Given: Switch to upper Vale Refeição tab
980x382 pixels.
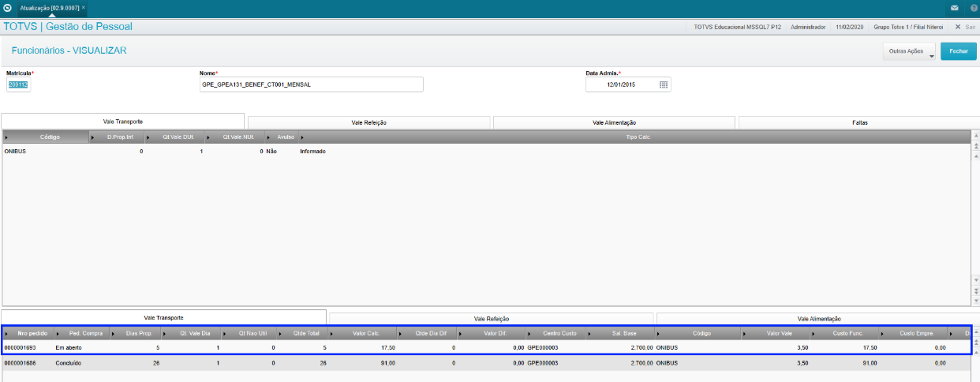Looking at the screenshot, I should (368, 122).
